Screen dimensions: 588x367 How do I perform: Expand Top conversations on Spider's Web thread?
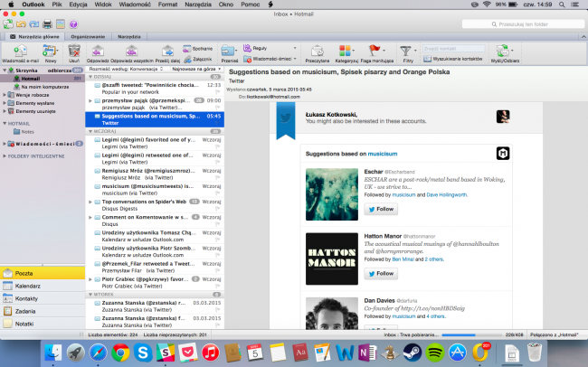pos(90,202)
